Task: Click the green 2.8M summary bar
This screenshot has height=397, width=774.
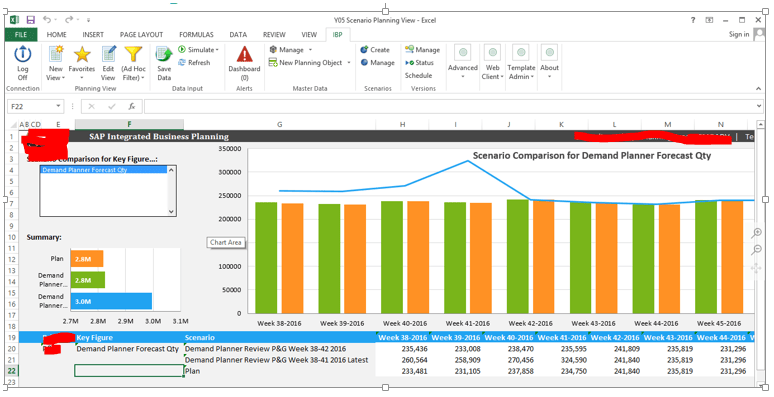Action: click(88, 280)
